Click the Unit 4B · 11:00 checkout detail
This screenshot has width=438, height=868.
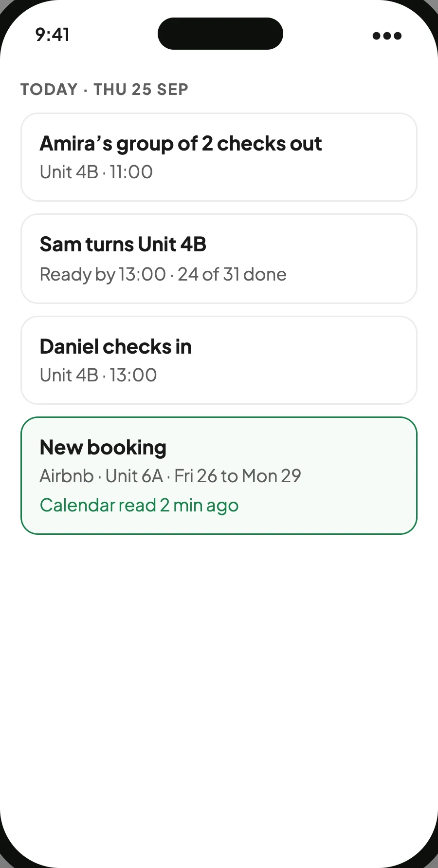(96, 172)
